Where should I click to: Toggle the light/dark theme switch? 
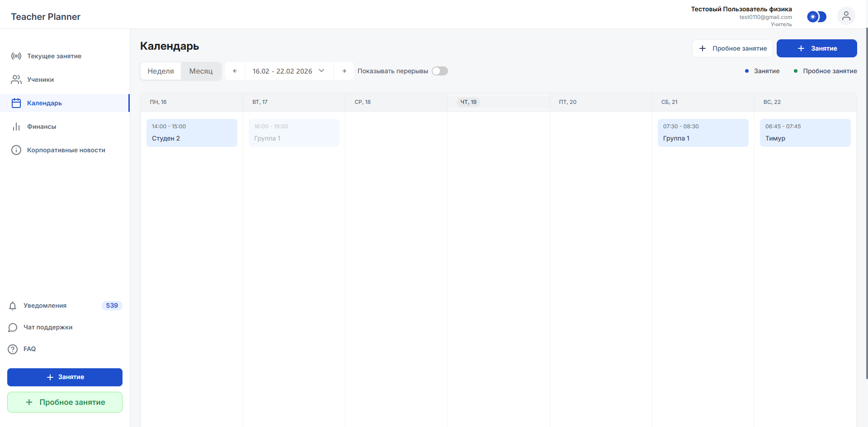[x=816, y=17]
